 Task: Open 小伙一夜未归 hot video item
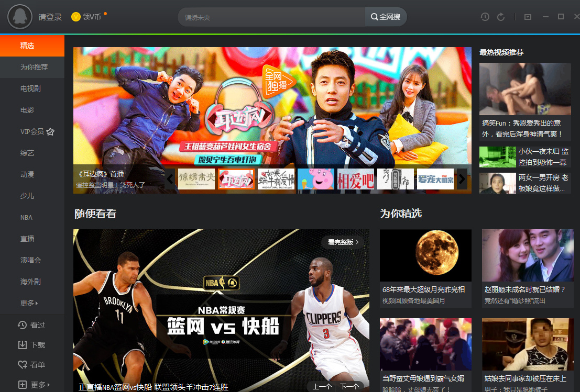pyautogui.click(x=525, y=156)
